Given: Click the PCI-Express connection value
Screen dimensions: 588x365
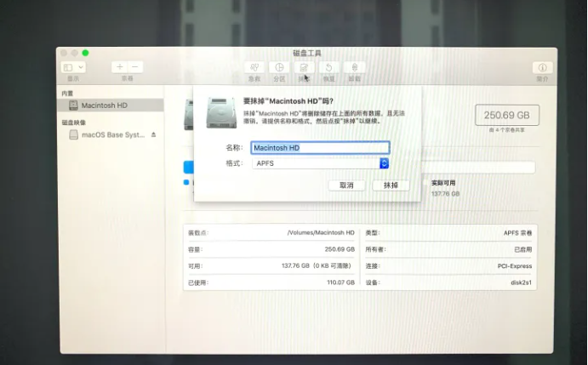Looking at the screenshot, I should [x=515, y=266].
